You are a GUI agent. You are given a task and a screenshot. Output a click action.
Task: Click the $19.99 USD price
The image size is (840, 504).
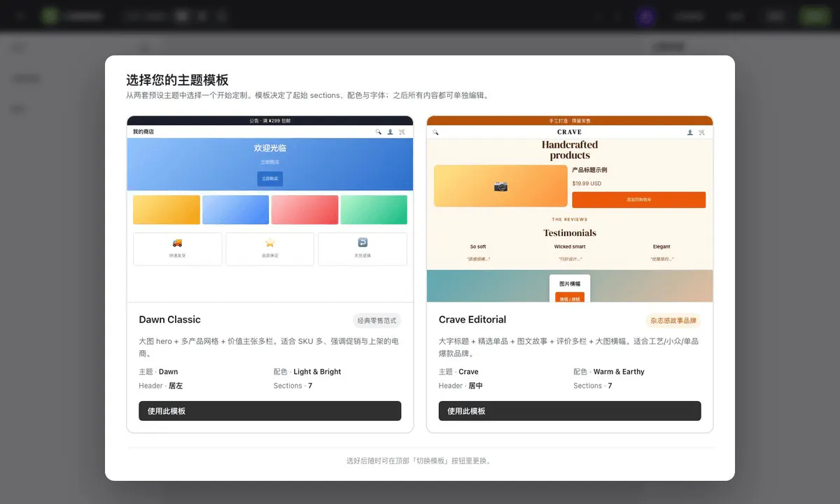click(x=587, y=183)
